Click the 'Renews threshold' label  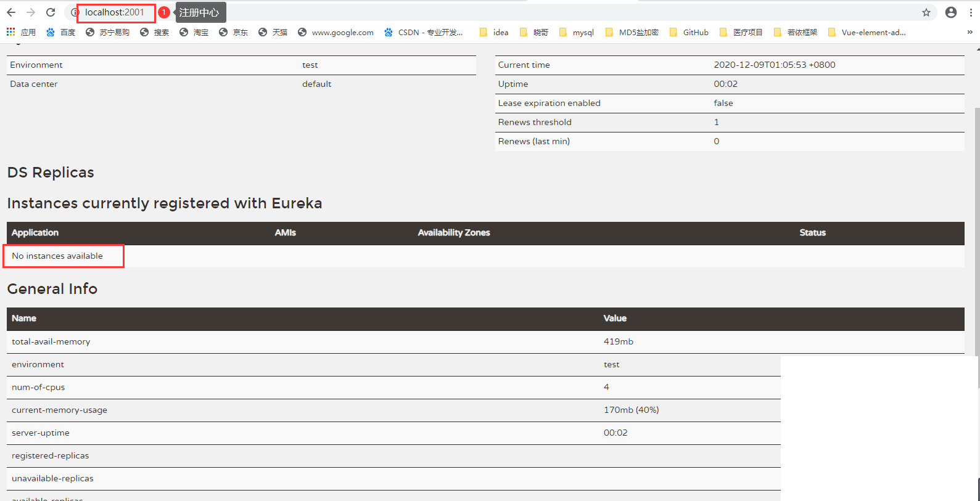(x=535, y=122)
